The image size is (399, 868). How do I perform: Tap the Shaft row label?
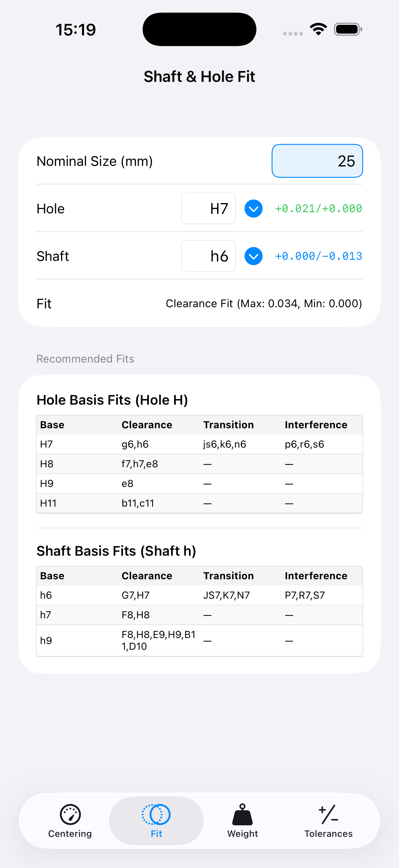[x=53, y=256]
